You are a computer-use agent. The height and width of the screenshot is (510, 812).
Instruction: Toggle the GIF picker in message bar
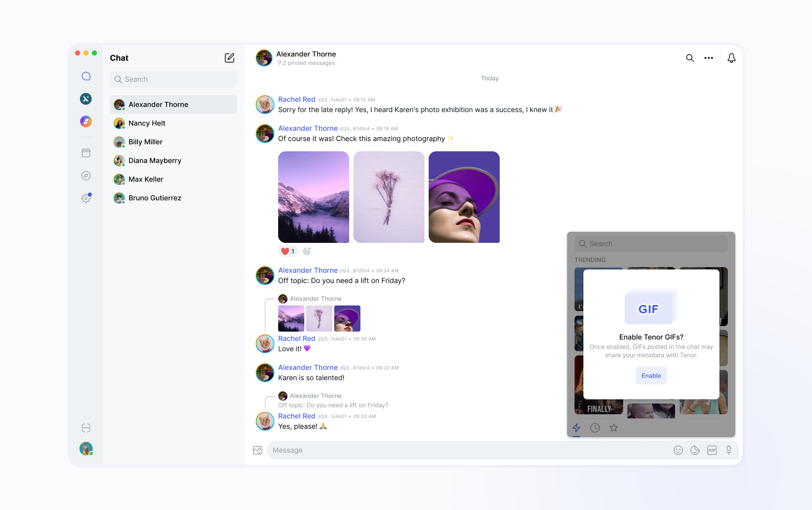(712, 450)
